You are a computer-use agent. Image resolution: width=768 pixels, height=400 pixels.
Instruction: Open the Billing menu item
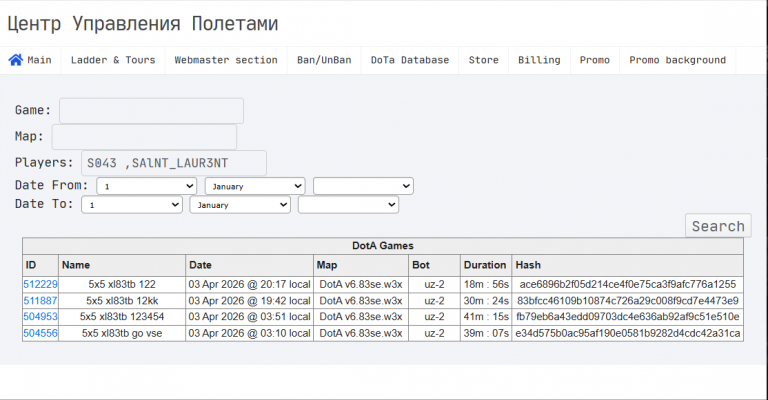(x=539, y=60)
